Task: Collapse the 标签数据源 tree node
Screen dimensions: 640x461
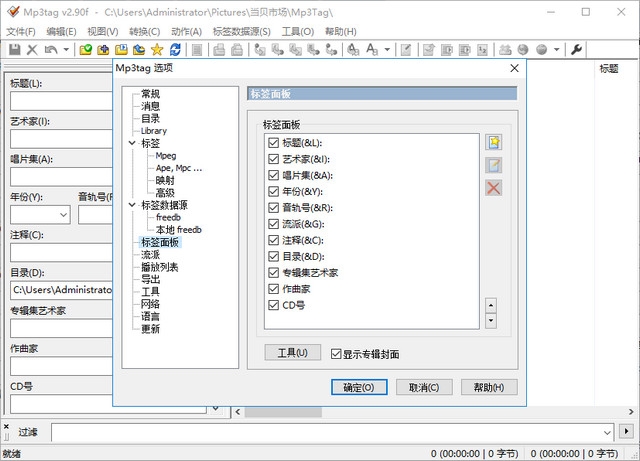Action: coord(132,205)
